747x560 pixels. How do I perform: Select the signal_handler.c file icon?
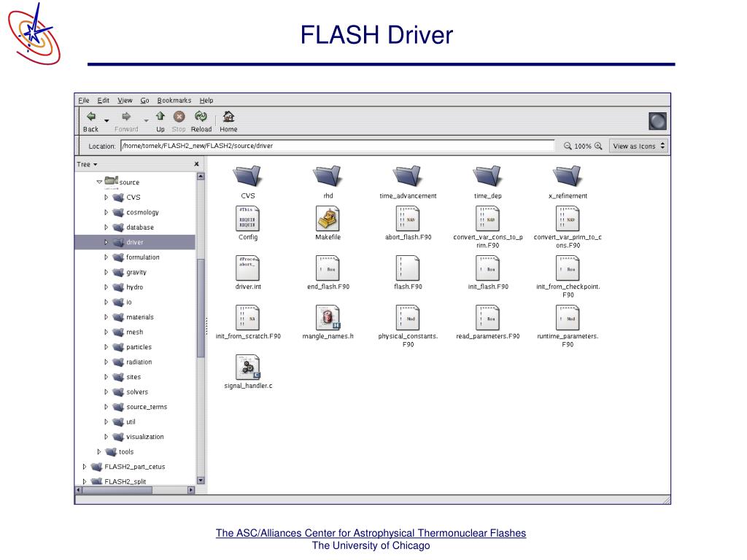coord(248,367)
